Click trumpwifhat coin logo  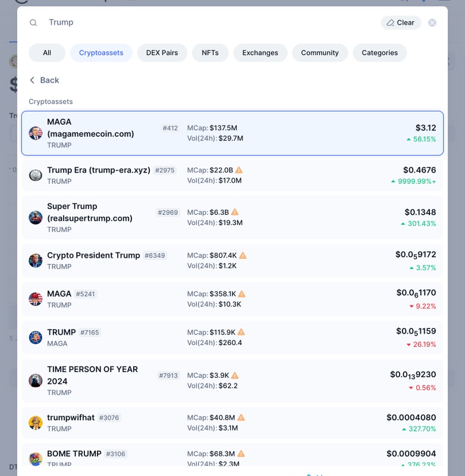[36, 423]
